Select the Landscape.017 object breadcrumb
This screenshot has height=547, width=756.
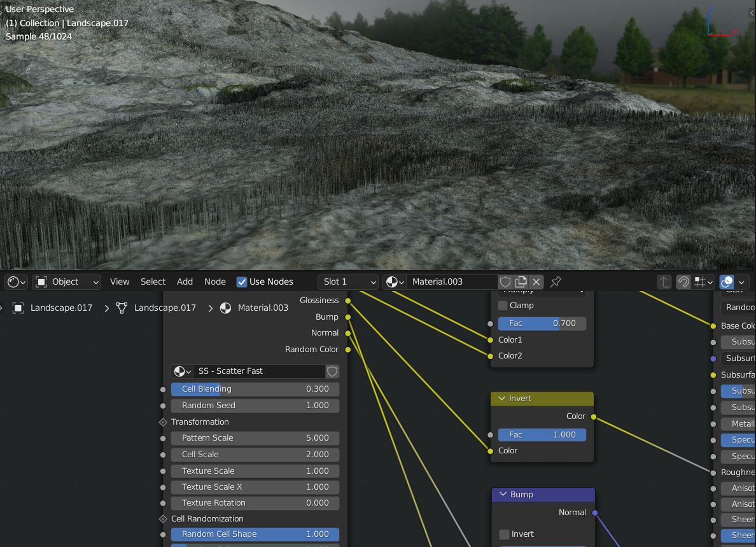[61, 308]
